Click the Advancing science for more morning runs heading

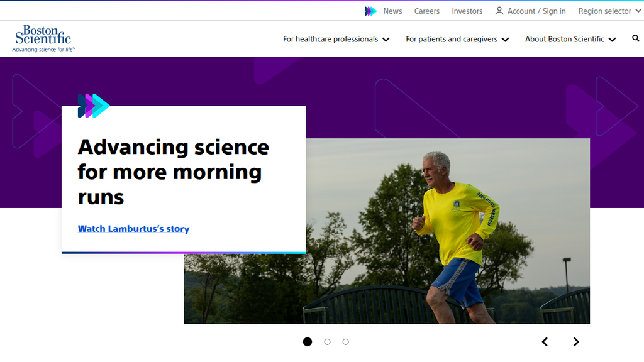click(174, 172)
